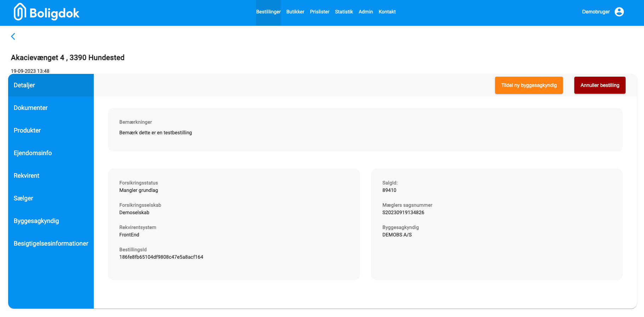Select the Sælger sidebar tab
This screenshot has width=644, height=317.
pos(51,198)
